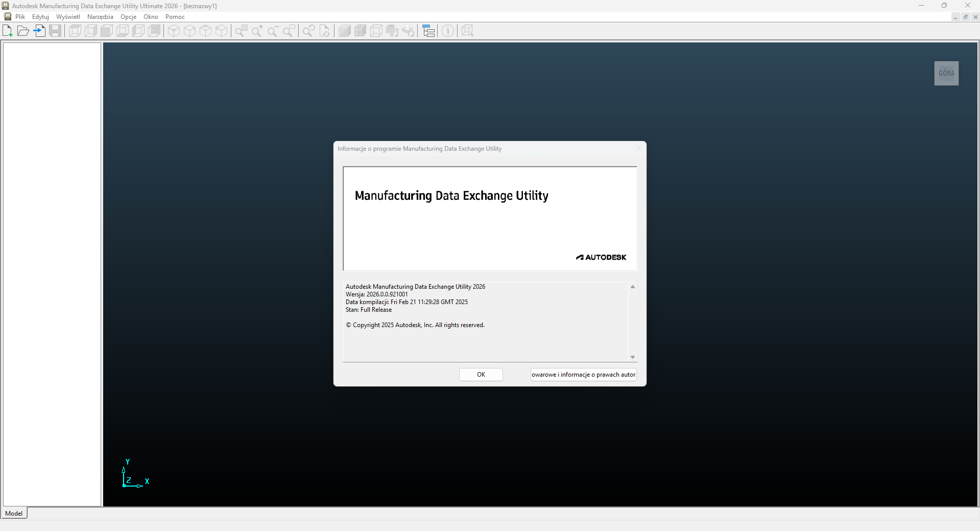This screenshot has width=980, height=531.
Task: Click the about dialog scroll up arrow
Action: click(x=633, y=287)
